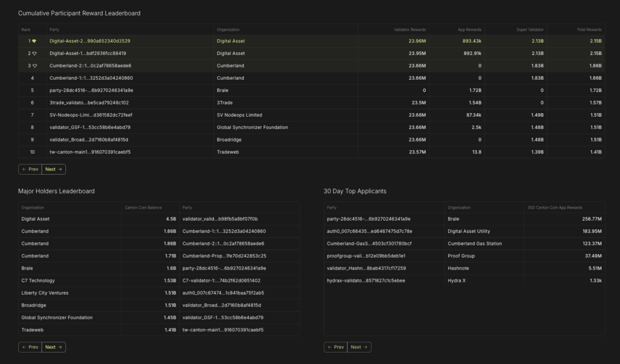Select party proofgroup-vali...b12e09bb5deb1e1
The image size is (620, 364).
click(366, 256)
